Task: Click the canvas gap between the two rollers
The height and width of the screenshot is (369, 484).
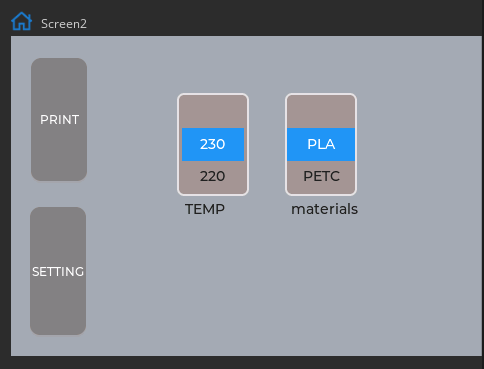Action: 267,144
